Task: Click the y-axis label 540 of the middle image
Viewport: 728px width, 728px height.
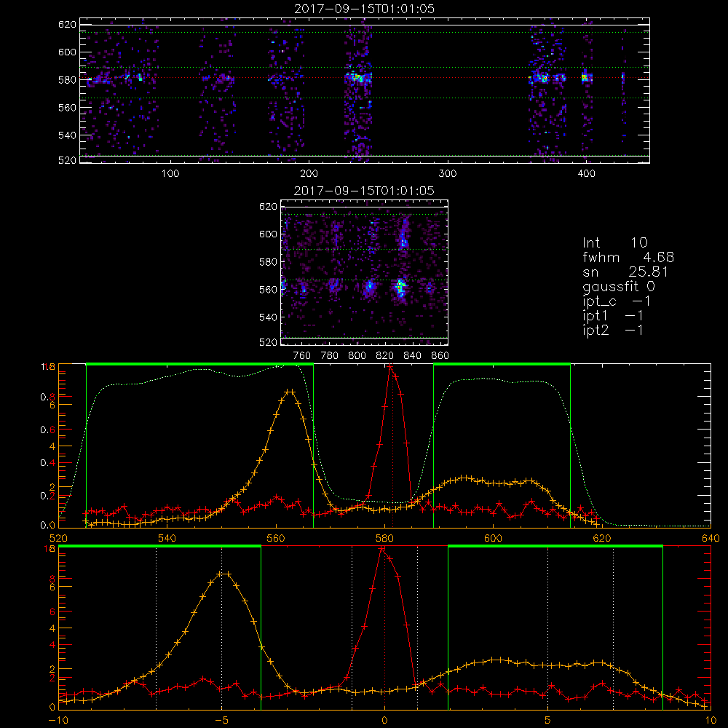Action: click(x=268, y=317)
